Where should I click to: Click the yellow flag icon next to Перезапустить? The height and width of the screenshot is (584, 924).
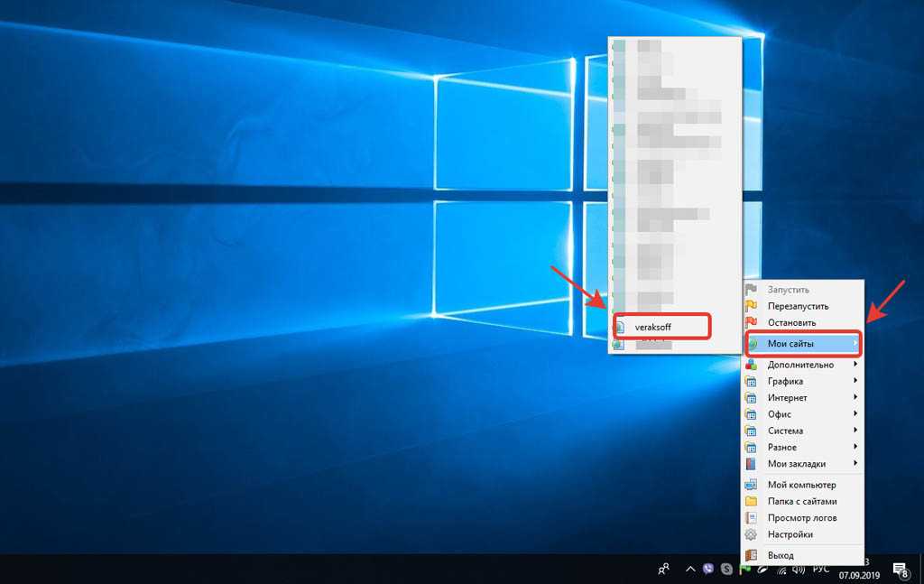pyautogui.click(x=751, y=306)
